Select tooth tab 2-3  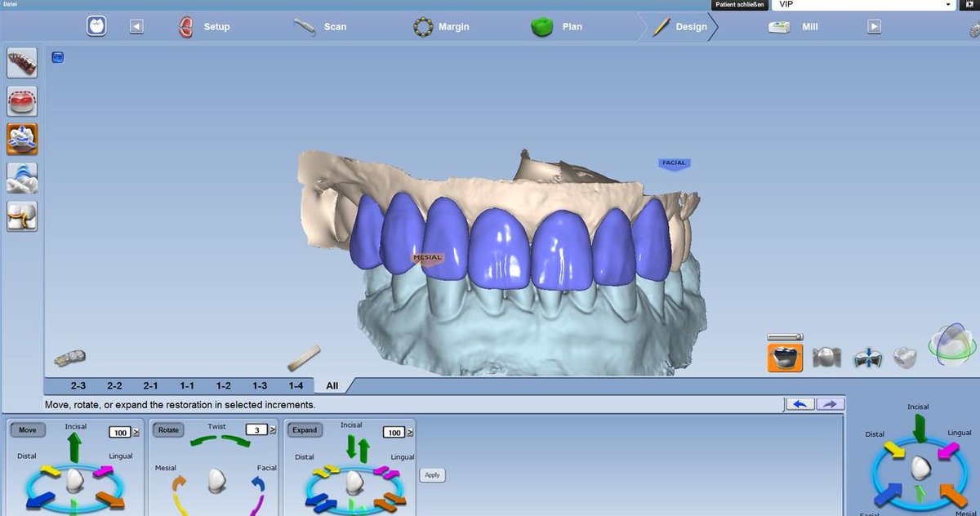click(x=78, y=385)
